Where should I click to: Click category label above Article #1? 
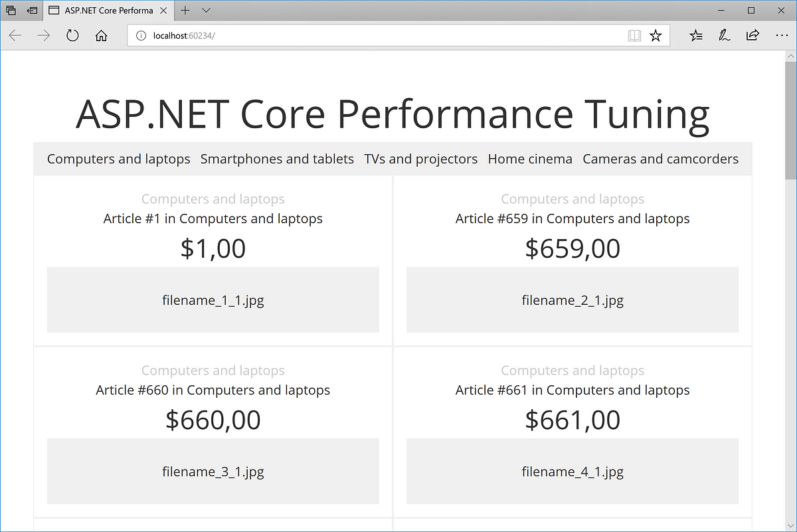pyautogui.click(x=213, y=199)
